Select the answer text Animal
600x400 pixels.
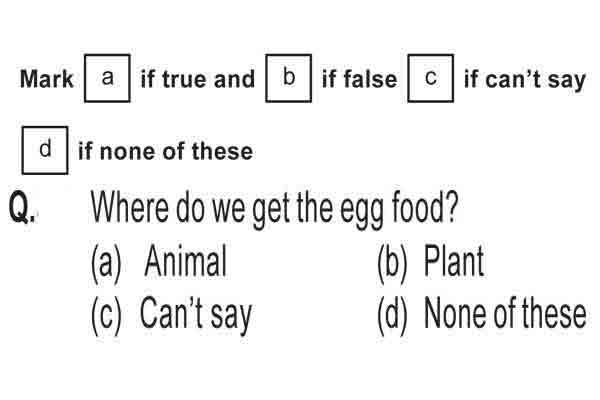[186, 261]
